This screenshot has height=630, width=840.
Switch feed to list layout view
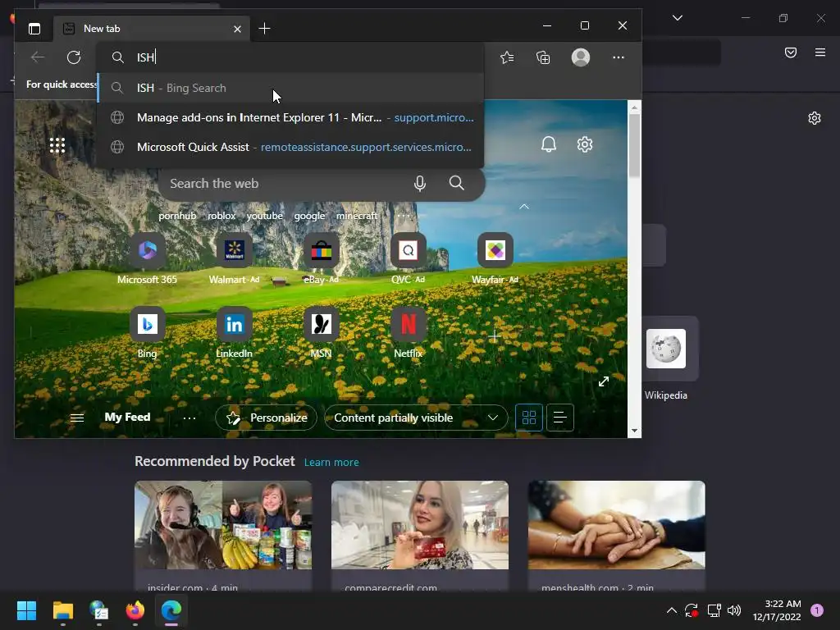[560, 418]
